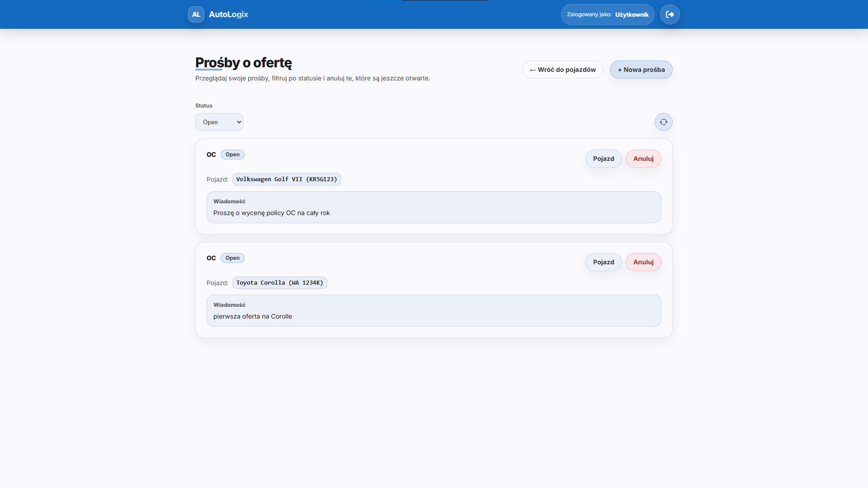Open Pojazd for Toyota Corolla request

click(604, 262)
